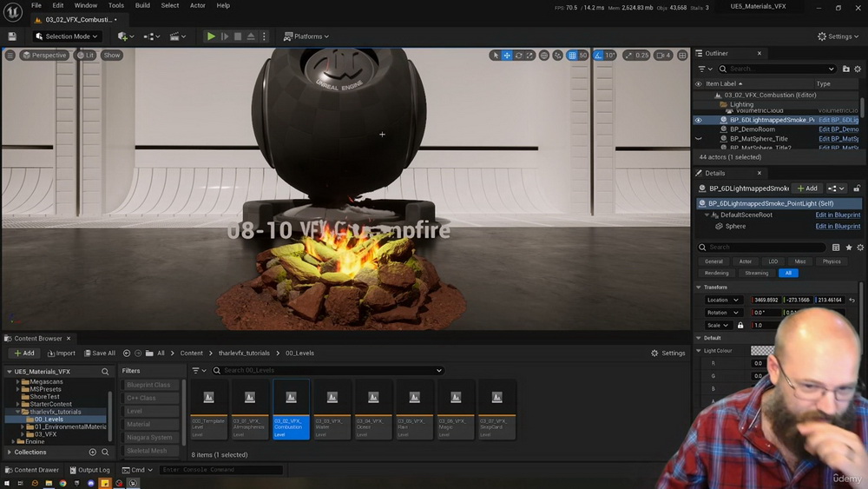Click the eject button in play controls
This screenshot has height=489, width=868.
[x=251, y=36]
